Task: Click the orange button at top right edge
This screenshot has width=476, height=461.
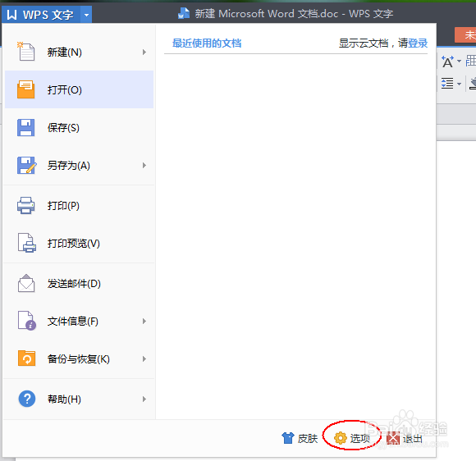Action: point(465,34)
